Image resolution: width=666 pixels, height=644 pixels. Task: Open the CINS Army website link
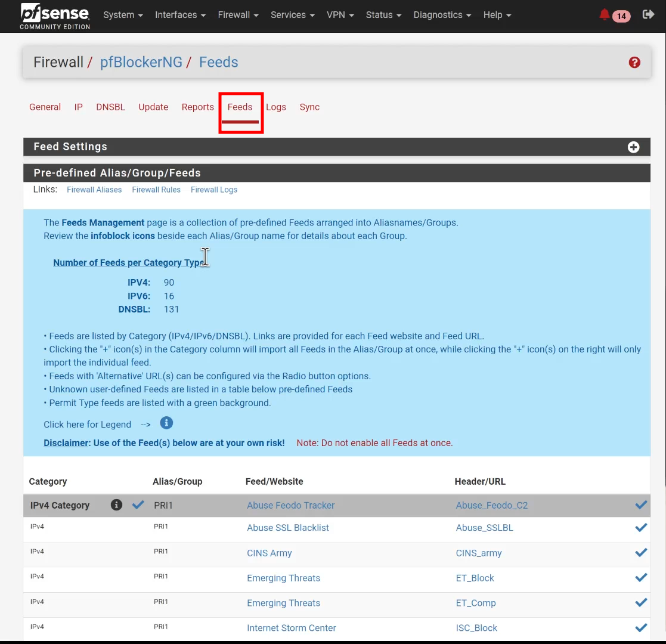coord(270,553)
